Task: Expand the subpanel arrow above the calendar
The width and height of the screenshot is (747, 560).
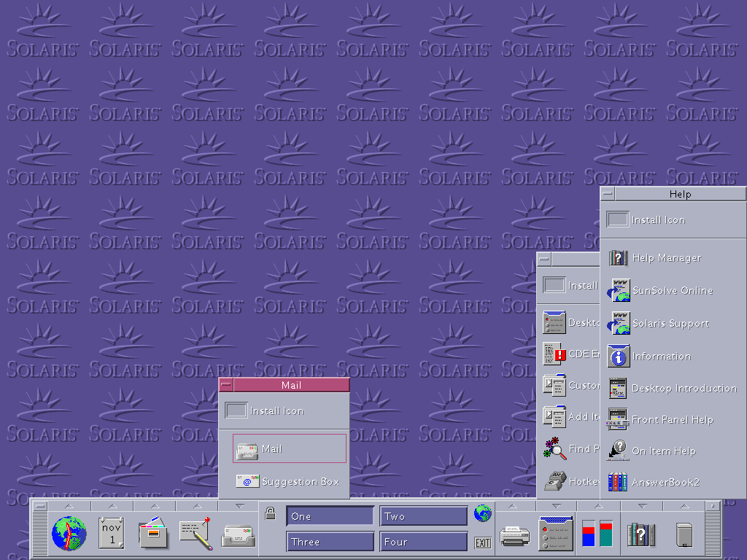Action: tap(112, 506)
